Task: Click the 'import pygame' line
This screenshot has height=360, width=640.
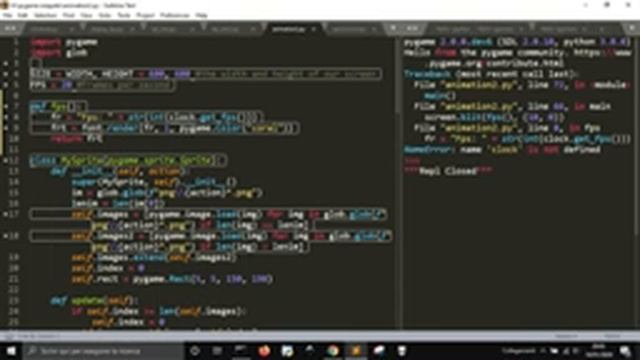Action: (64, 42)
